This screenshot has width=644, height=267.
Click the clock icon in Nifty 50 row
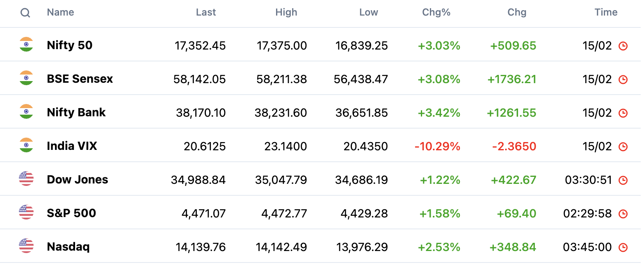click(623, 46)
